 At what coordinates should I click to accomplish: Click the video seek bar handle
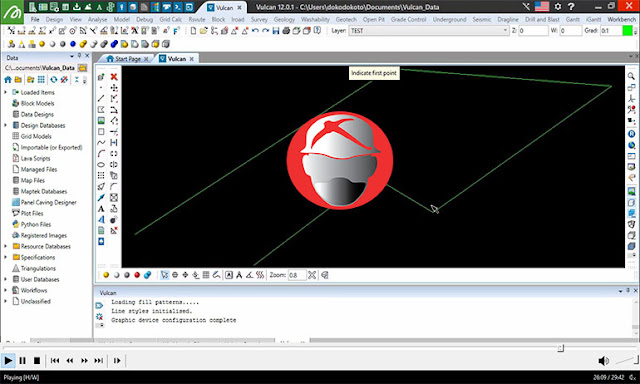(x=561, y=348)
